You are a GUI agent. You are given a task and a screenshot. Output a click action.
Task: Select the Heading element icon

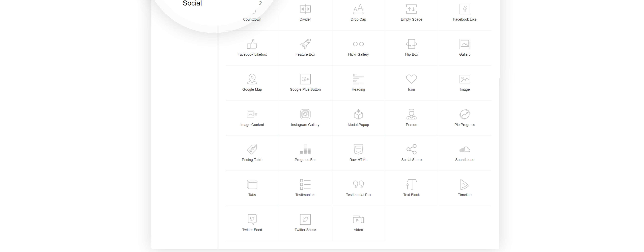pos(358,79)
